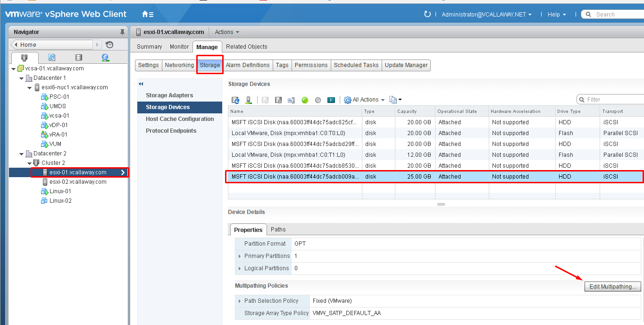Image resolution: width=644 pixels, height=325 pixels.
Task: Switch to the Tags sub-tab
Action: click(282, 65)
